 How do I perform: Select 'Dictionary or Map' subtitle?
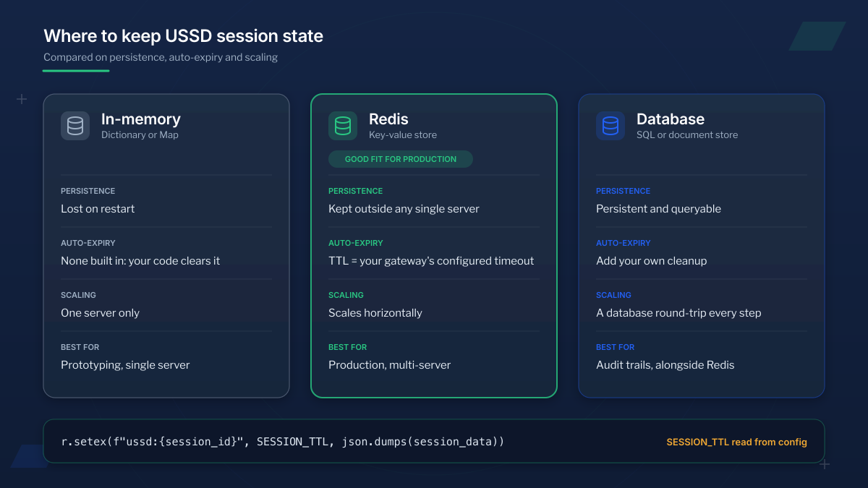point(140,135)
